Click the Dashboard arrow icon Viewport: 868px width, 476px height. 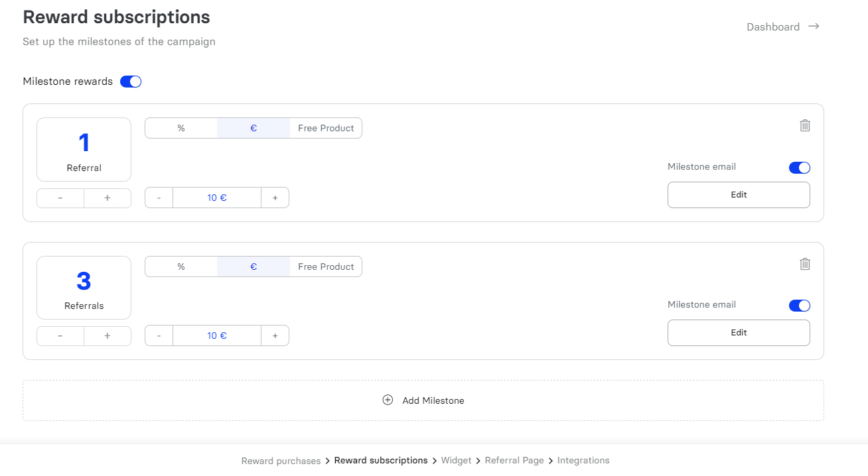tap(814, 27)
